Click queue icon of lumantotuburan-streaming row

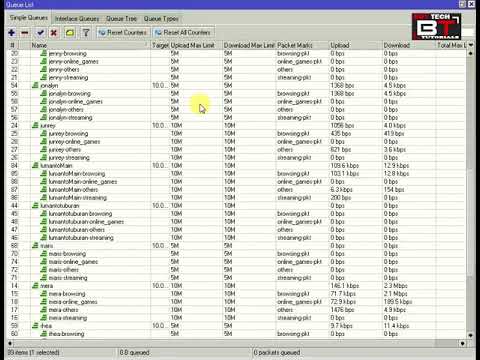coord(44,237)
